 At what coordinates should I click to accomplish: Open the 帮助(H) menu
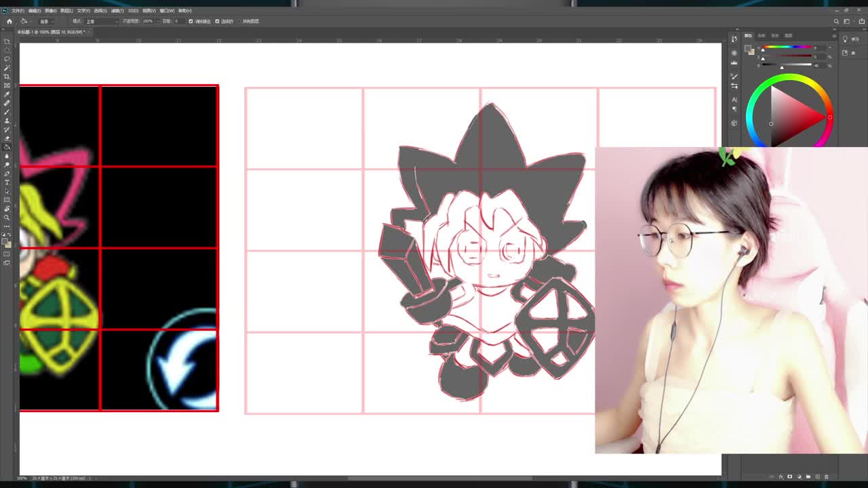tap(184, 11)
